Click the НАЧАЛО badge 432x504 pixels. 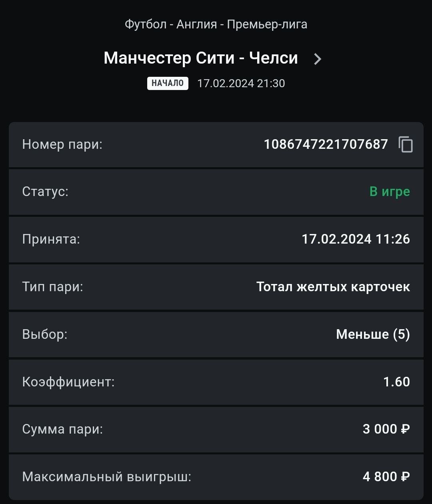[168, 83]
